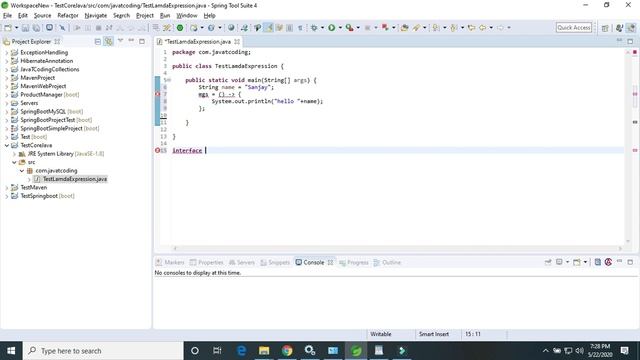Click the Debug gear-bug toolbar icon

[314, 28]
